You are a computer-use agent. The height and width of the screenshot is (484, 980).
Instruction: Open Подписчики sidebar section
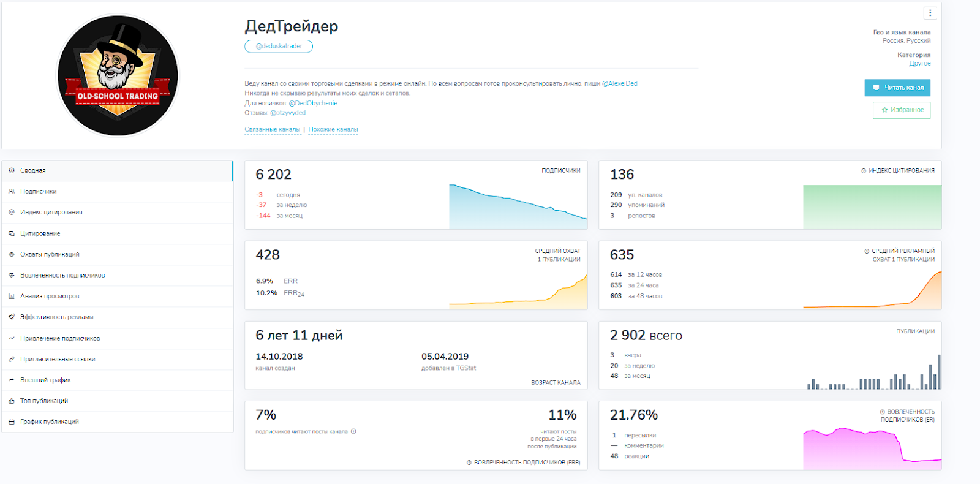pos(38,191)
